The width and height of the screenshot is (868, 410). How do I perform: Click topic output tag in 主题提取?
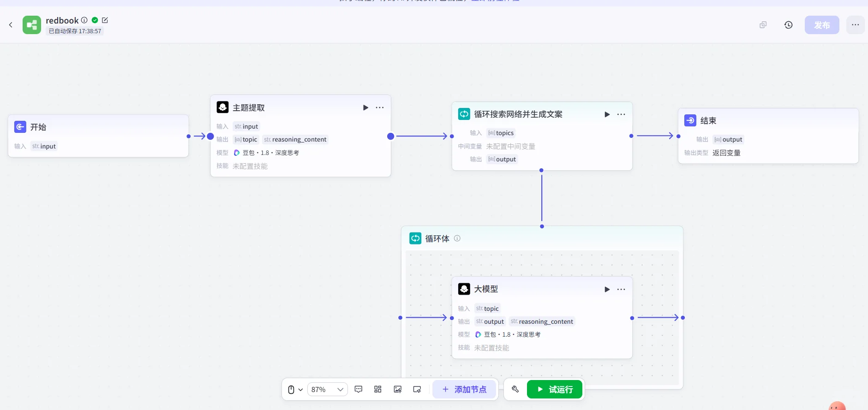coord(246,139)
